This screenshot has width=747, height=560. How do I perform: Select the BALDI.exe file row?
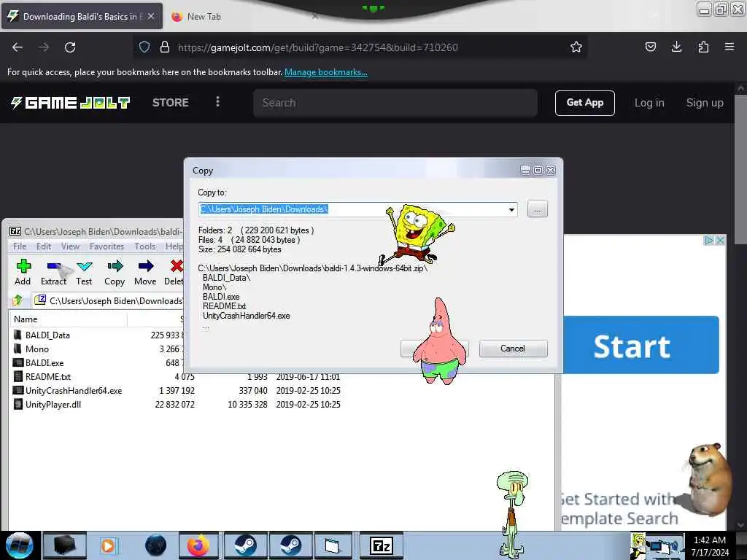pos(98,362)
